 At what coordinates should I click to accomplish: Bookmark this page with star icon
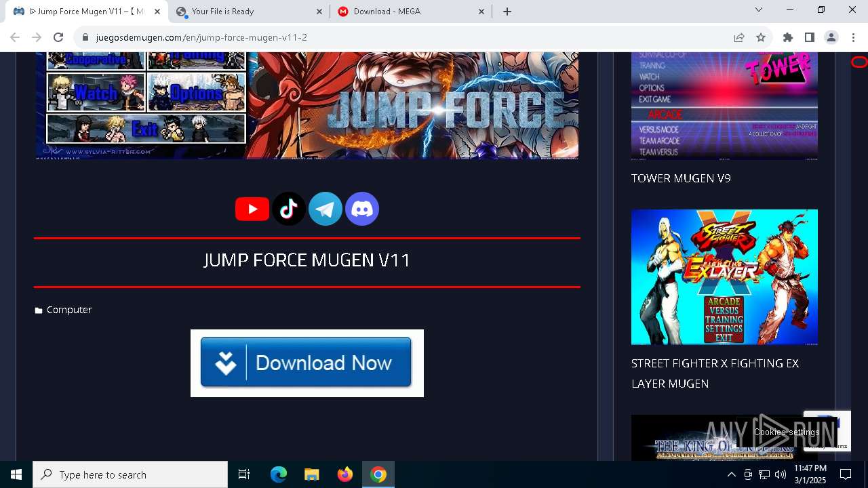click(x=761, y=37)
